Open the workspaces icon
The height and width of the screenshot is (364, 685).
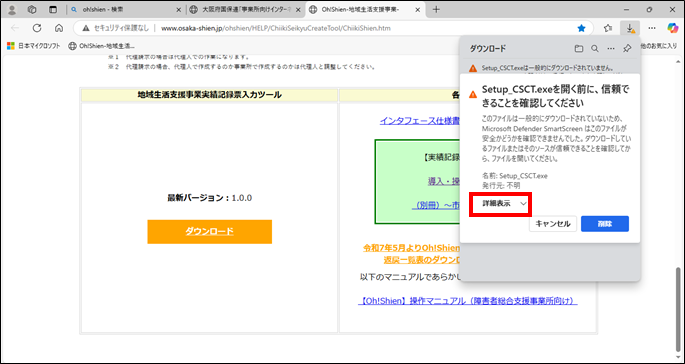pos(32,10)
